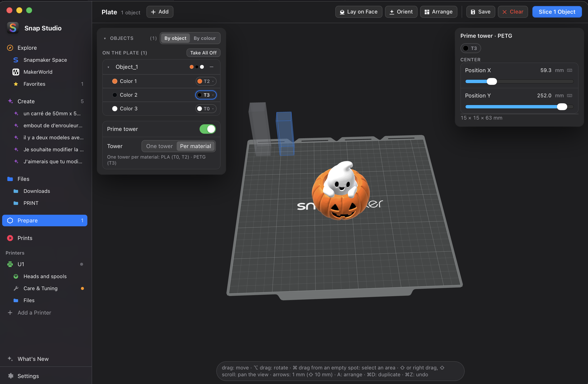The image size is (588, 384).
Task: Click the Position X value 59.3 field
Action: click(x=546, y=70)
